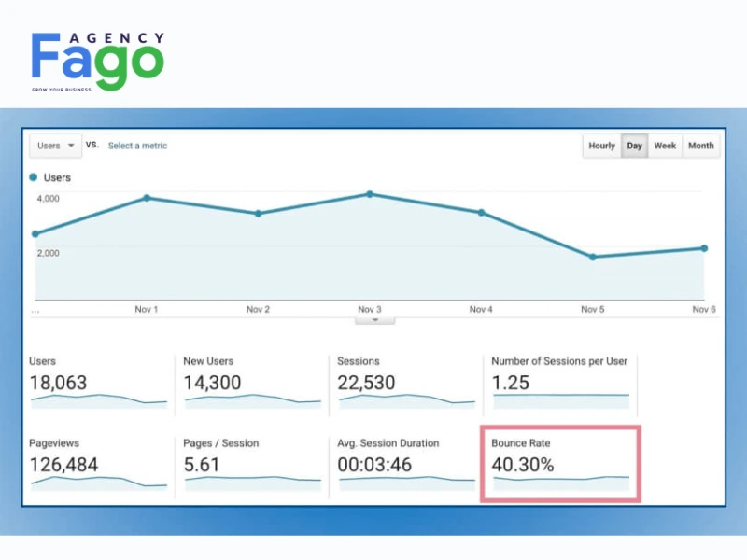Click the 2,000 axis label

pyautogui.click(x=49, y=253)
